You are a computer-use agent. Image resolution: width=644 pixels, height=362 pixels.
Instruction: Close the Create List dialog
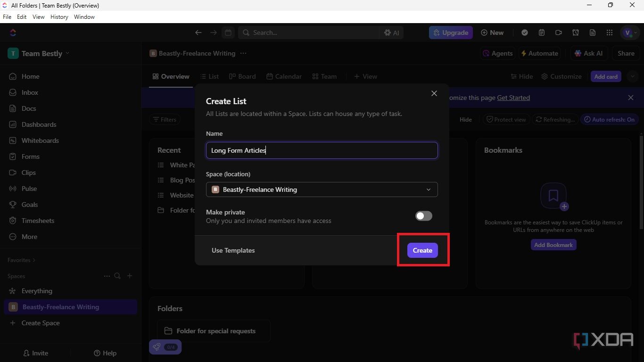(434, 93)
